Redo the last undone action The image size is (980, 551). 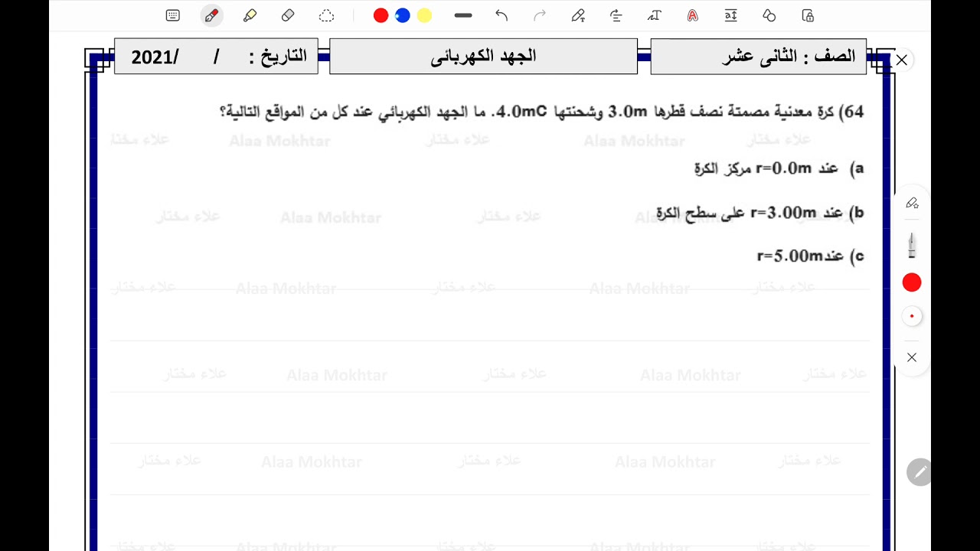[x=540, y=15]
